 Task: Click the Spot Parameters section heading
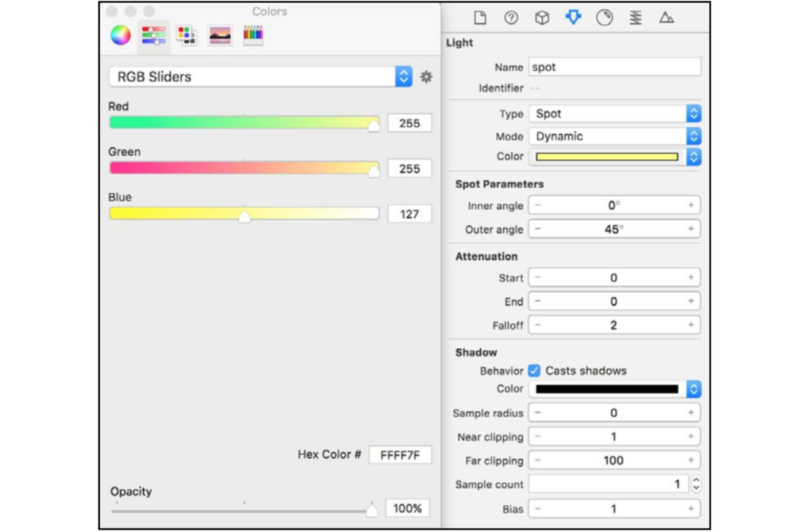click(x=499, y=184)
